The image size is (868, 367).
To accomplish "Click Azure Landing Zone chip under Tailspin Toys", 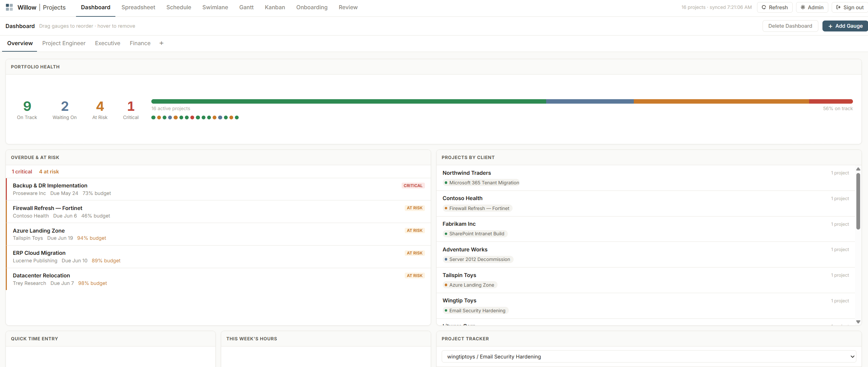I will [469, 285].
